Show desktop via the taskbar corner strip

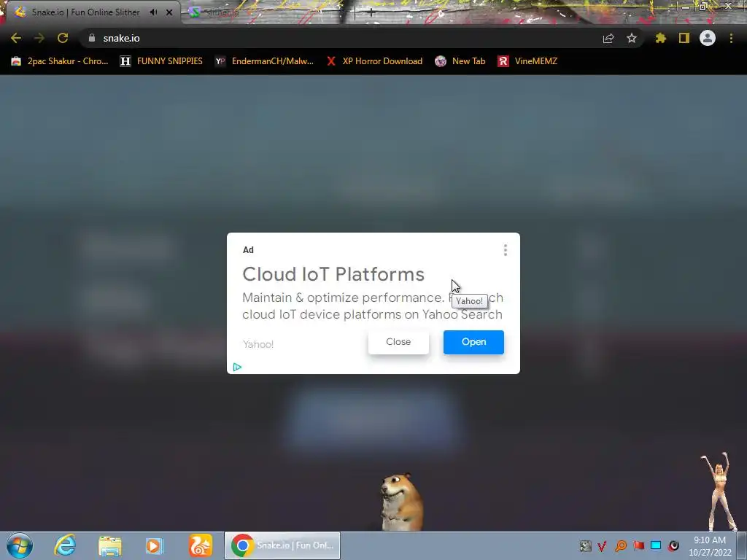pyautogui.click(x=742, y=545)
